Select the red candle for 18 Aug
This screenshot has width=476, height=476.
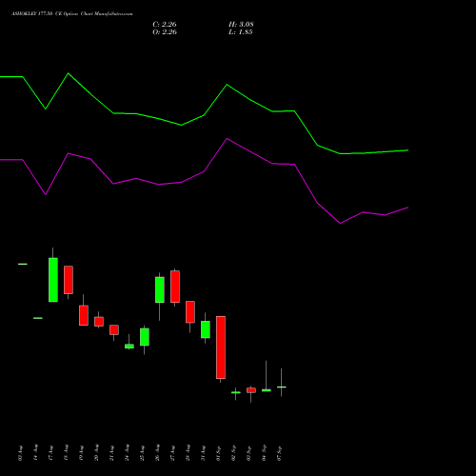click(x=69, y=280)
